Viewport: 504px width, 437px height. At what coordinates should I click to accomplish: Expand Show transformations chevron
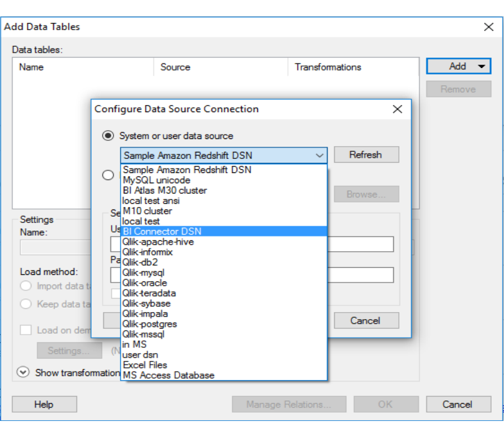[x=23, y=372]
